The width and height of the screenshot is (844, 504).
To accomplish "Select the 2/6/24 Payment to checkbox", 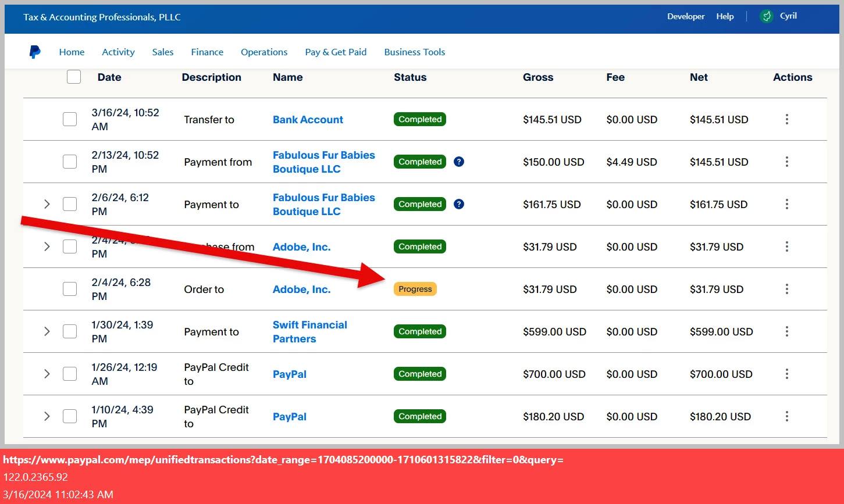I will coord(70,204).
